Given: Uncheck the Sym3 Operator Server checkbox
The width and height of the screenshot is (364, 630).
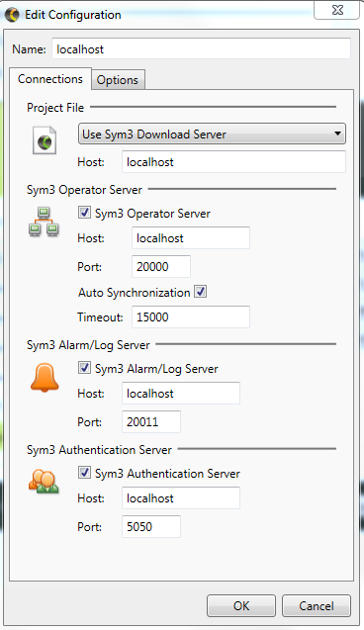Looking at the screenshot, I should (84, 212).
